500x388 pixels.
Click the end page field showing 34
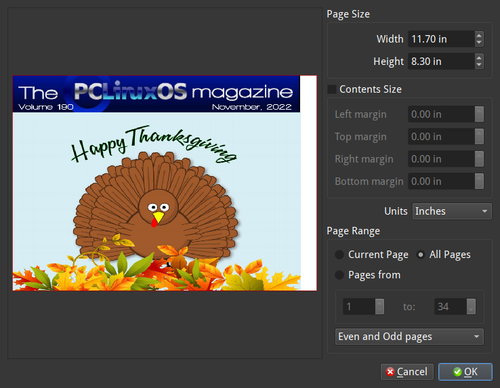(450, 307)
